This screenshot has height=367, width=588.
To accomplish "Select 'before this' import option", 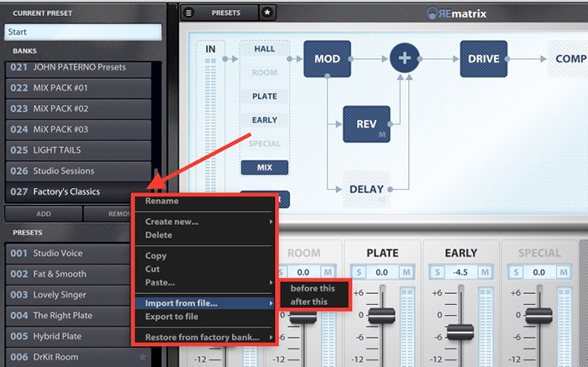I will pos(314,288).
